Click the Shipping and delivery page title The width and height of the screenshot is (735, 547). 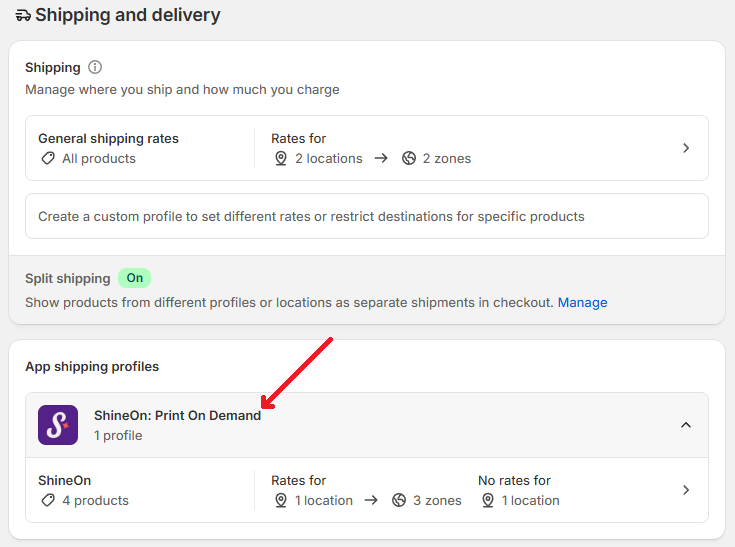click(128, 15)
